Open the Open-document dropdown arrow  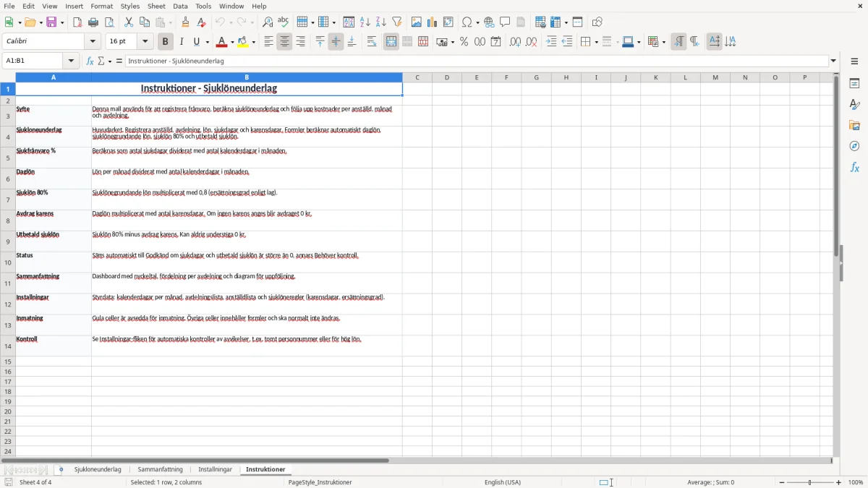[x=40, y=22]
